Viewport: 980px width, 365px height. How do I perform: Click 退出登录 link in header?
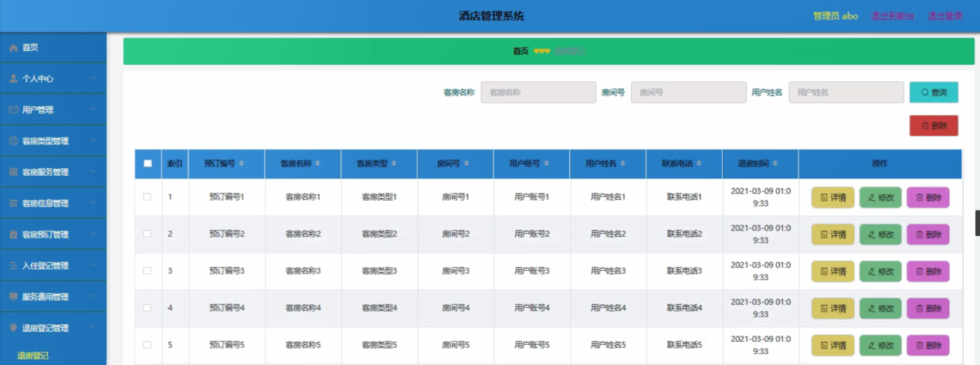[945, 16]
